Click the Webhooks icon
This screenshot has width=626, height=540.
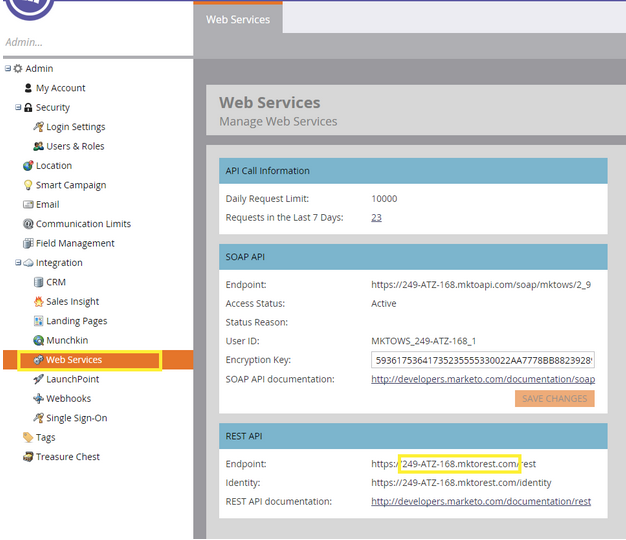[x=38, y=399]
